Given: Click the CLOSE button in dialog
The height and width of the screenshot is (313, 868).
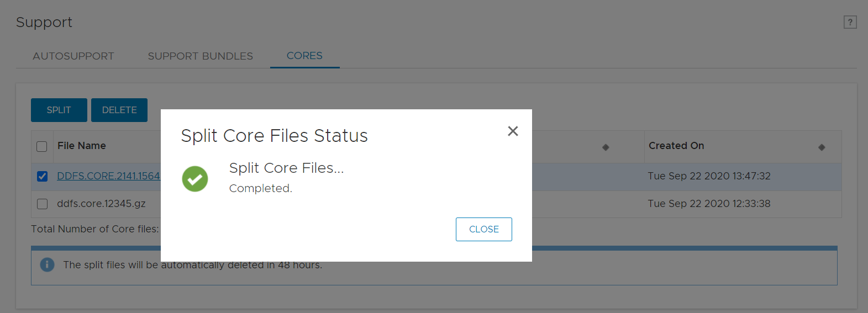Looking at the screenshot, I should point(483,229).
